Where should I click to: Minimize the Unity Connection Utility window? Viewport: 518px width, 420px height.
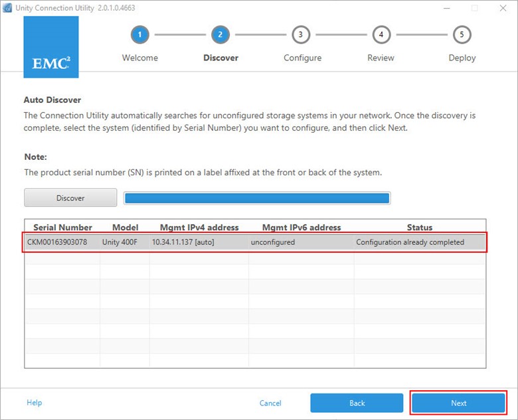click(x=447, y=8)
